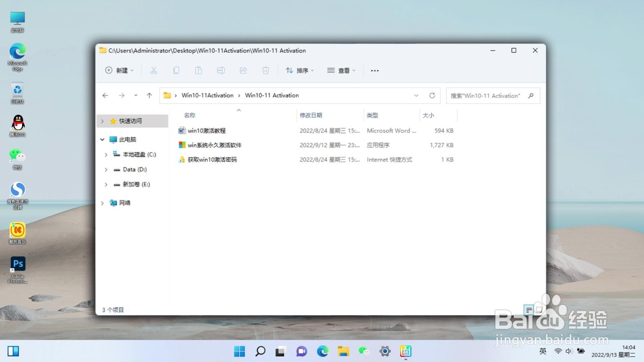Click 英 input method indicator in tray

pos(543,351)
